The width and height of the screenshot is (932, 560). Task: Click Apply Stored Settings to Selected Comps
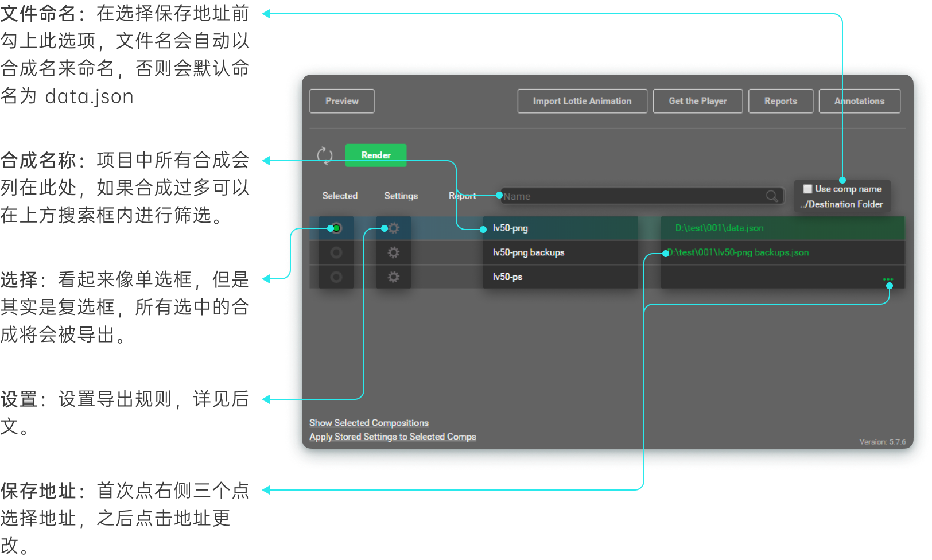393,437
